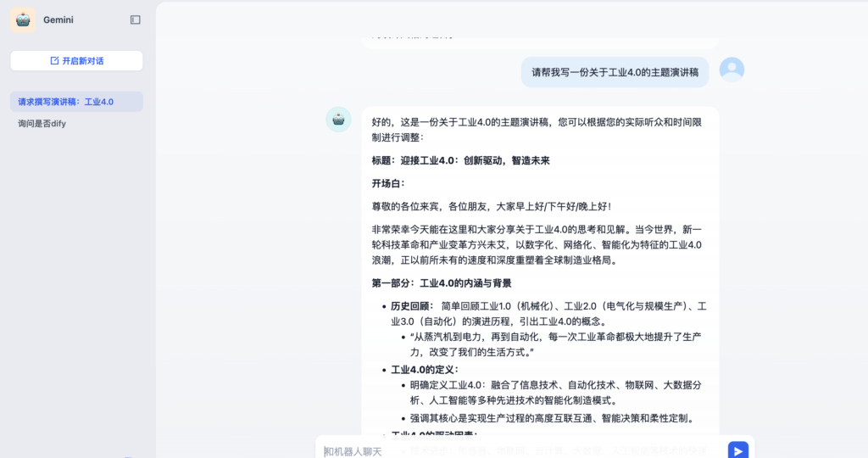Click the blue send arrow button
This screenshot has width=868, height=458.
click(737, 450)
